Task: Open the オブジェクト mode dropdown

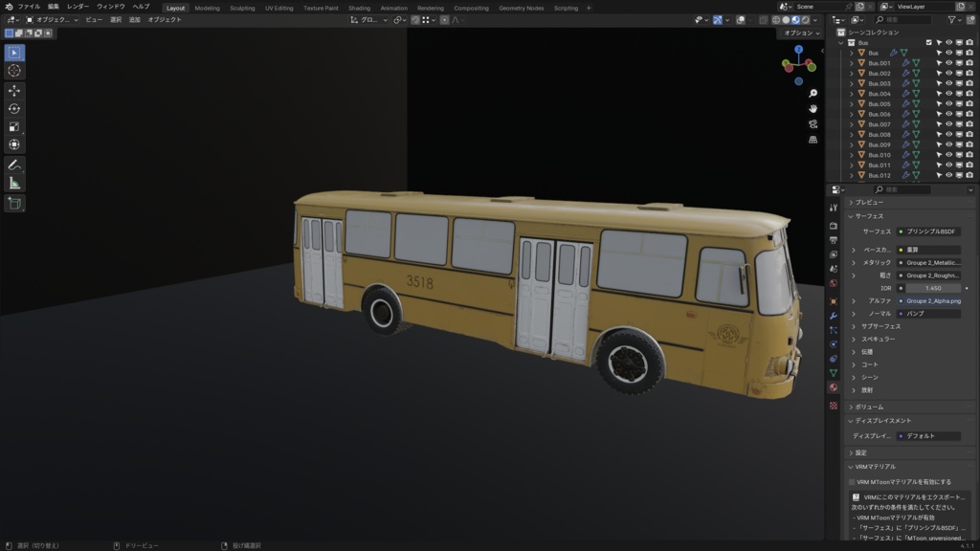Action: [x=52, y=20]
